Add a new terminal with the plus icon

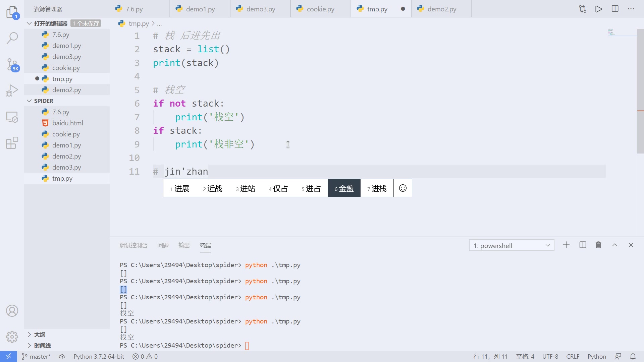click(566, 245)
